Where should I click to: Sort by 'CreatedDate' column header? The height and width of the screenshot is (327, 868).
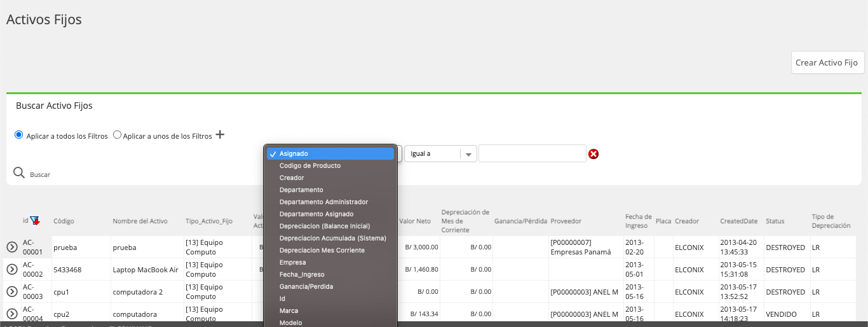click(739, 221)
